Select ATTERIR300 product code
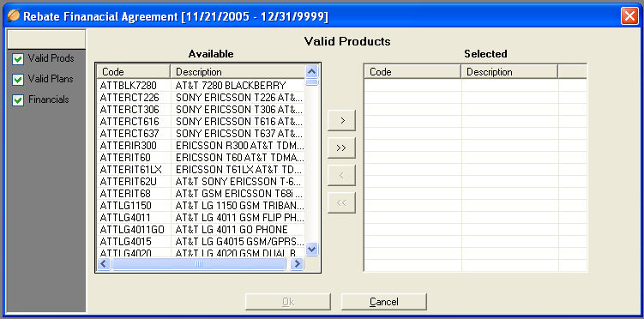 click(128, 145)
